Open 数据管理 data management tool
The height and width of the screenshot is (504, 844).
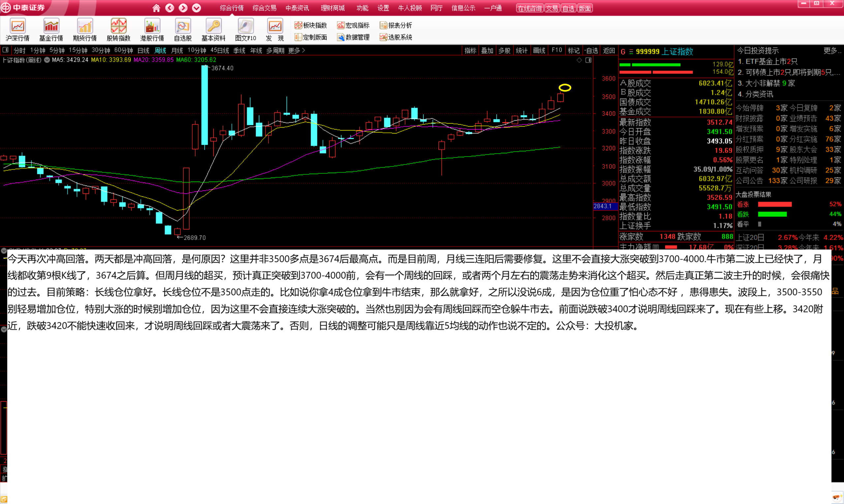coord(353,37)
